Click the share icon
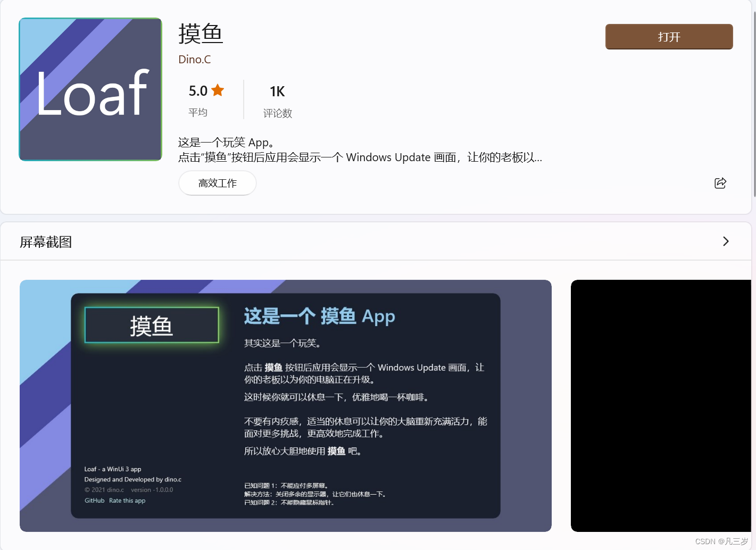The image size is (756, 550). 720,183
